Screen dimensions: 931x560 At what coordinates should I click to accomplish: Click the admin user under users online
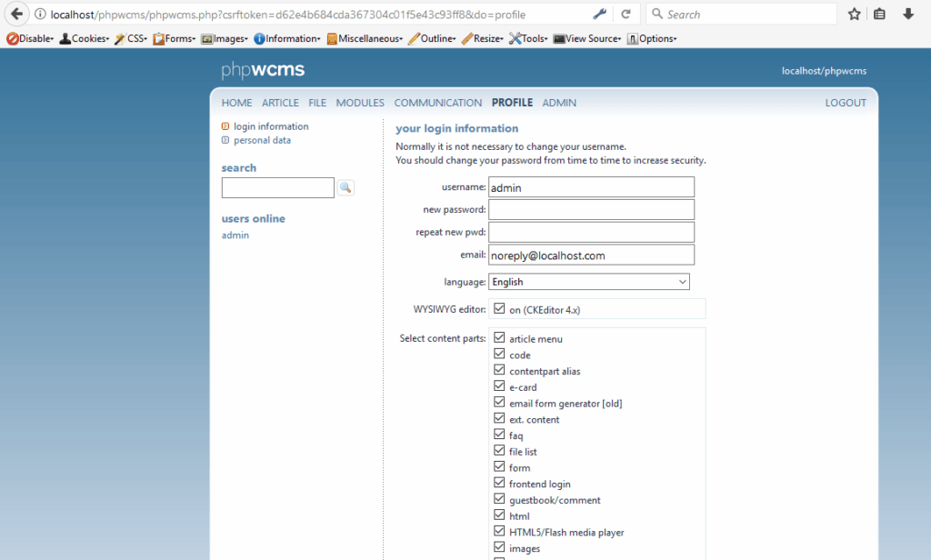(x=235, y=235)
